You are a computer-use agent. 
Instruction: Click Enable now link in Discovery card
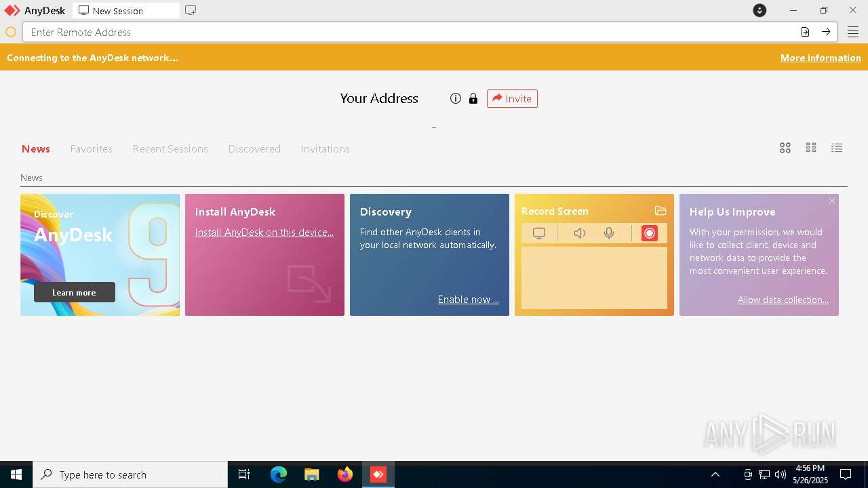469,299
